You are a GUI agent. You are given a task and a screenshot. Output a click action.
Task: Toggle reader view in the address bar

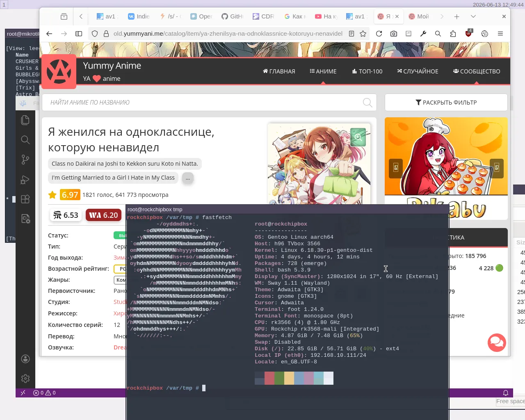point(352,34)
